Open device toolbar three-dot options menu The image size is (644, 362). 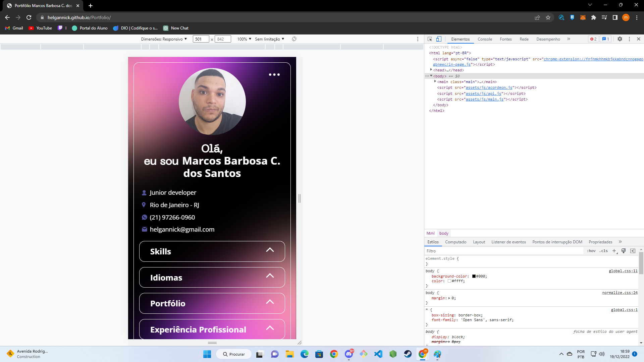pyautogui.click(x=418, y=39)
